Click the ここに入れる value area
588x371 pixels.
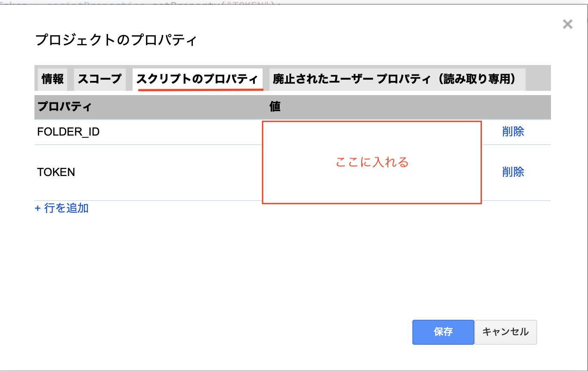pyautogui.click(x=371, y=162)
